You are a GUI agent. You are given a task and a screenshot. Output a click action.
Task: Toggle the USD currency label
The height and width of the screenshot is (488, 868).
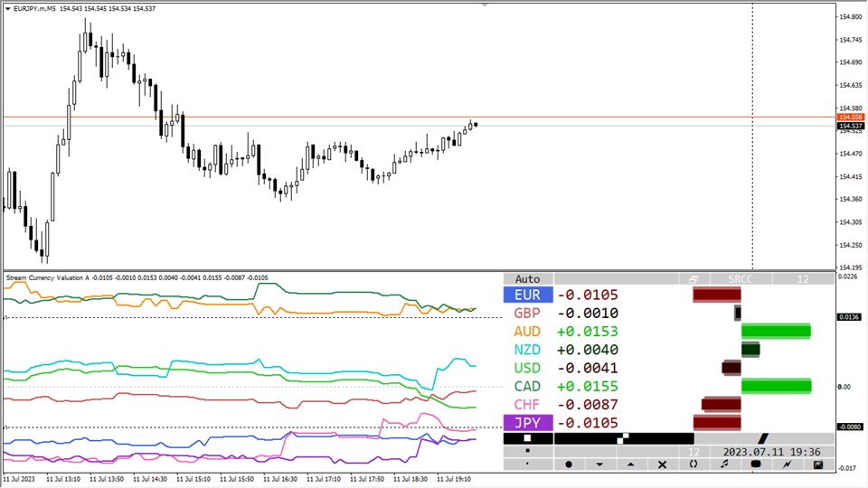[527, 368]
